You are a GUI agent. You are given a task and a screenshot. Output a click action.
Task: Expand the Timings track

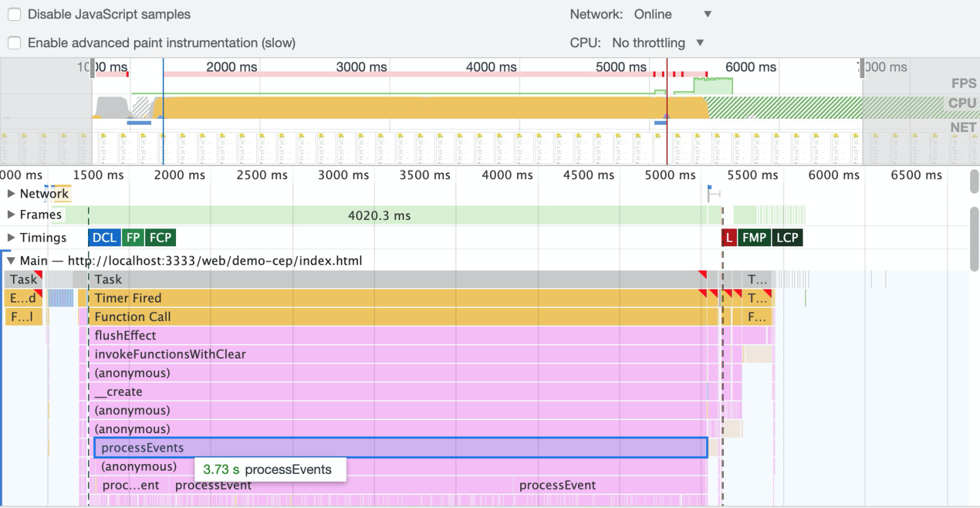click(x=11, y=238)
